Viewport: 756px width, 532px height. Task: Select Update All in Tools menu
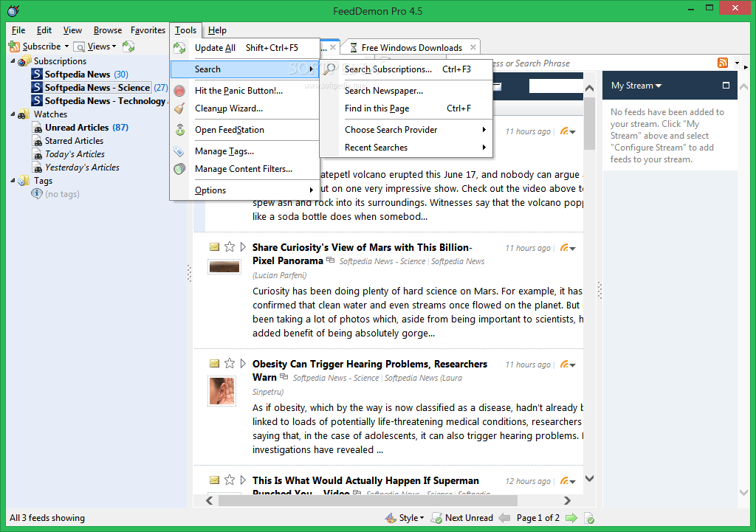[x=245, y=48]
